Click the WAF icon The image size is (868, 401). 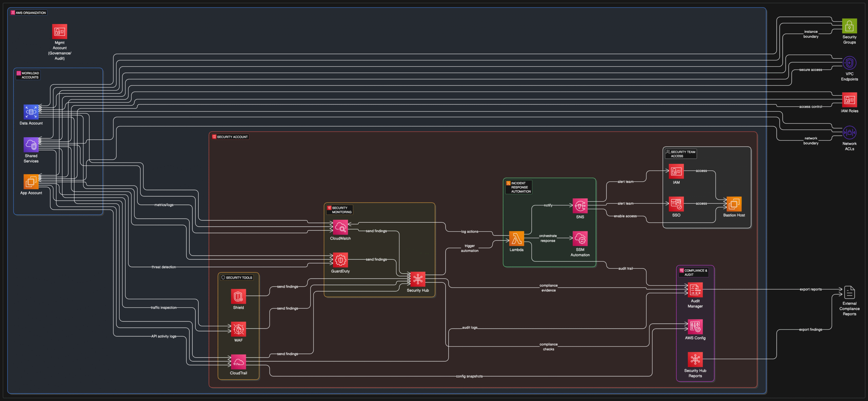coord(238,329)
